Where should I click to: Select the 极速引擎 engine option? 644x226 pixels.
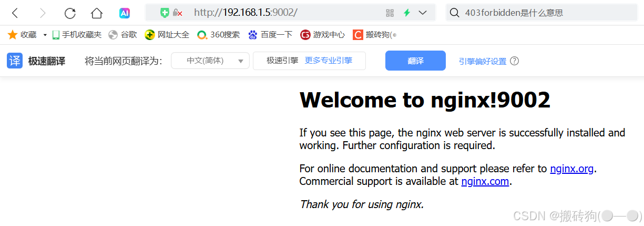coord(282,61)
